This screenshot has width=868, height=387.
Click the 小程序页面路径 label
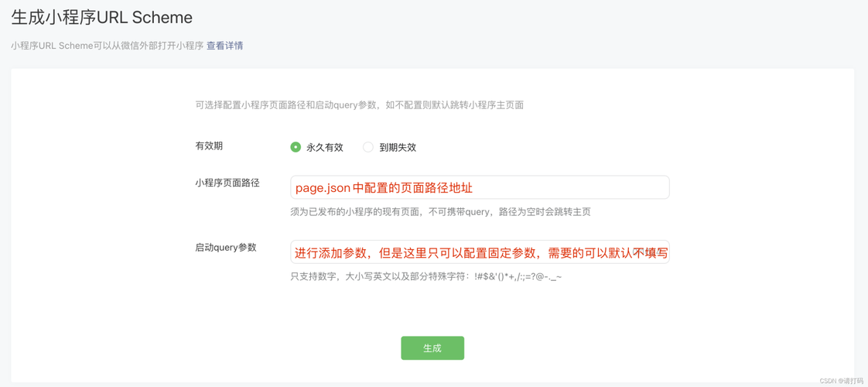pyautogui.click(x=227, y=183)
